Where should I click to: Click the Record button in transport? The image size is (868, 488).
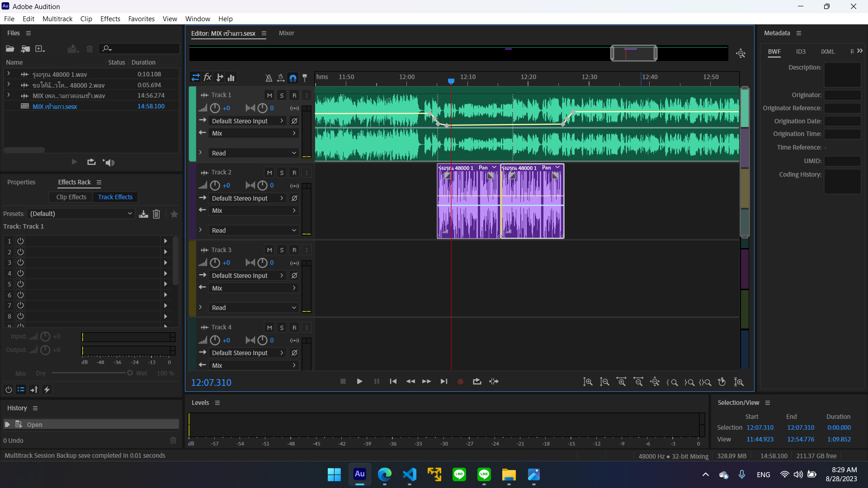point(460,382)
